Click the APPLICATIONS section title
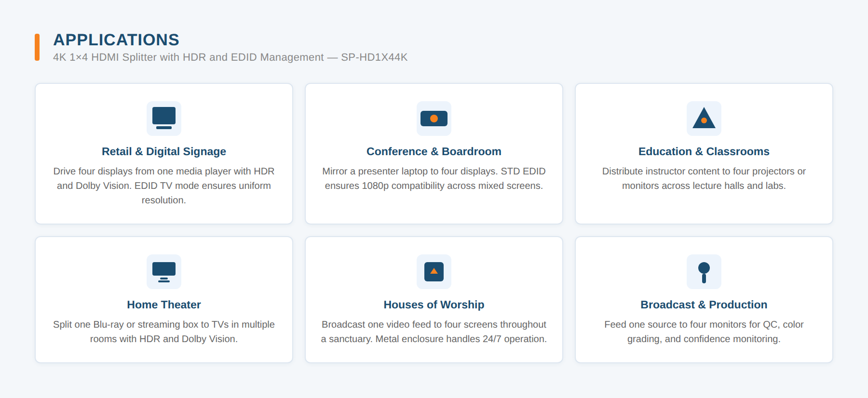This screenshot has height=398, width=868. coord(116,40)
